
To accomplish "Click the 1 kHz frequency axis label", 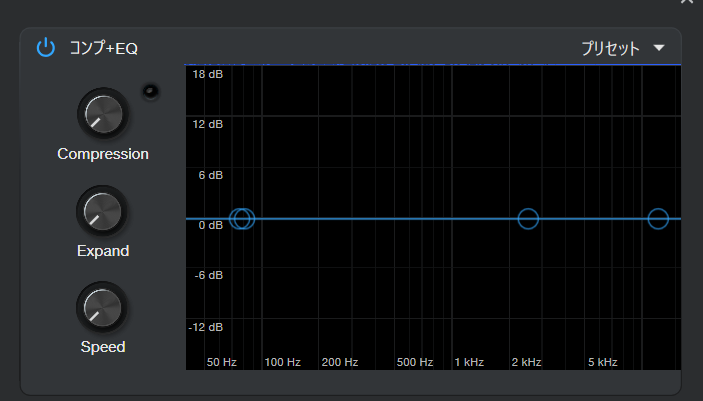I will (469, 361).
